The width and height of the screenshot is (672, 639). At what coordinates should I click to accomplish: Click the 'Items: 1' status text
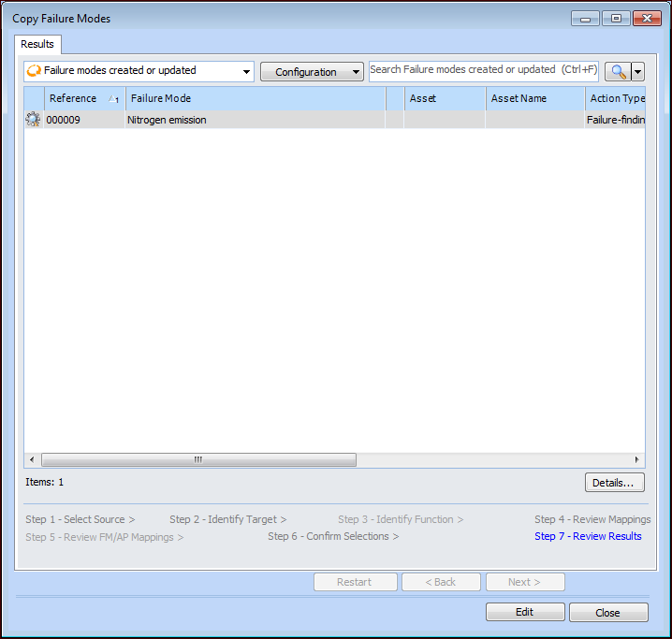click(45, 482)
